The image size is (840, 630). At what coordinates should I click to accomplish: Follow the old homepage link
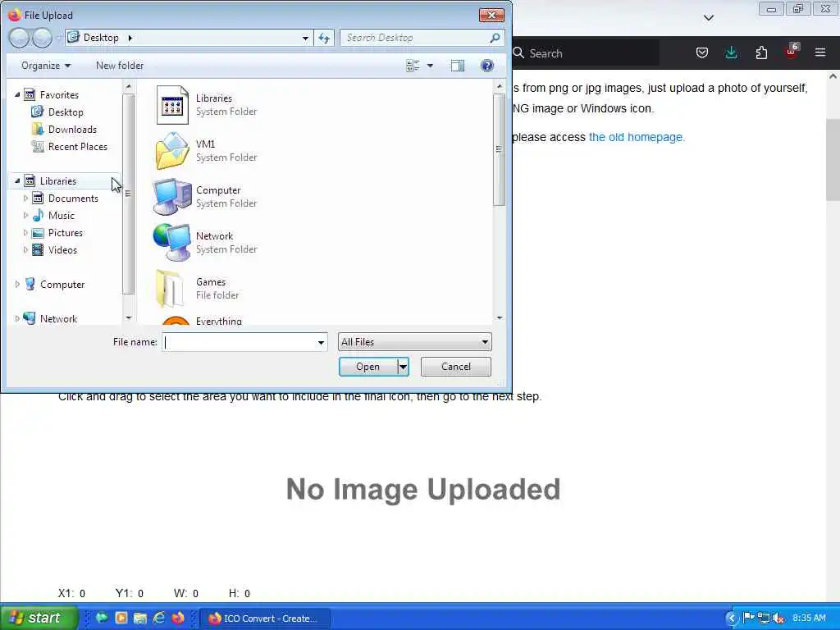click(x=637, y=137)
